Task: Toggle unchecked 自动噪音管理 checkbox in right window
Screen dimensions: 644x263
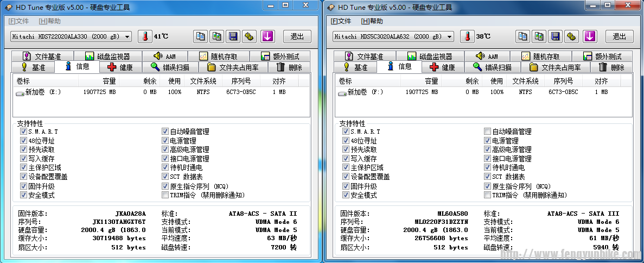Action: coord(487,131)
